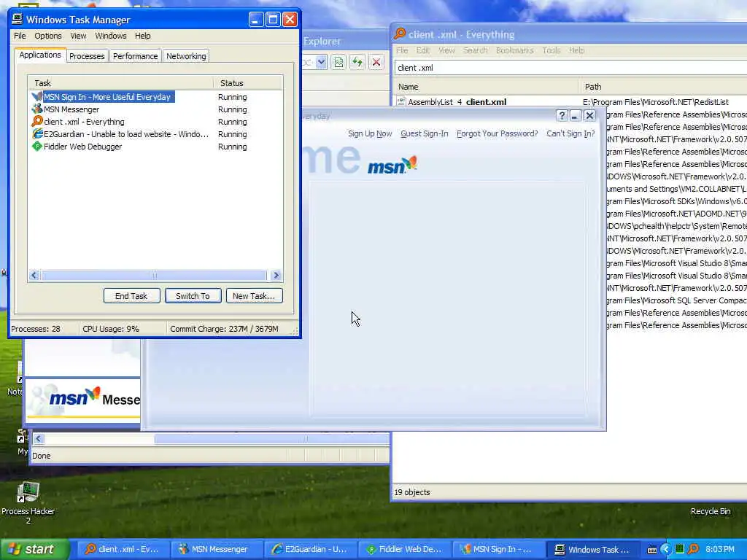Click the Fiddler Web Debugger task icon

pos(36,146)
